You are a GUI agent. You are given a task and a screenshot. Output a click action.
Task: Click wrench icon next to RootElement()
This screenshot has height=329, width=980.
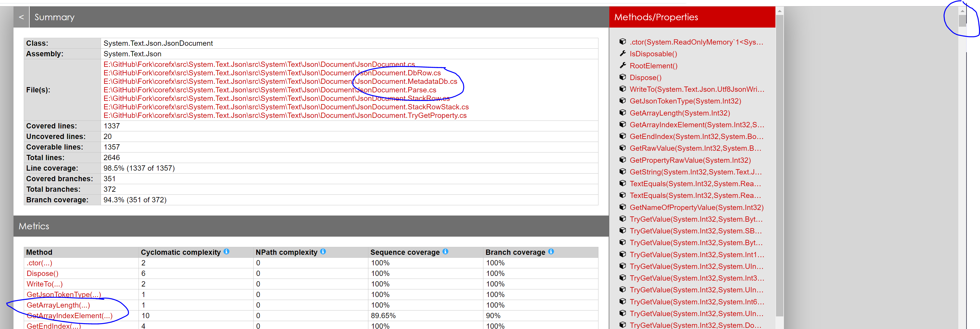pyautogui.click(x=623, y=65)
